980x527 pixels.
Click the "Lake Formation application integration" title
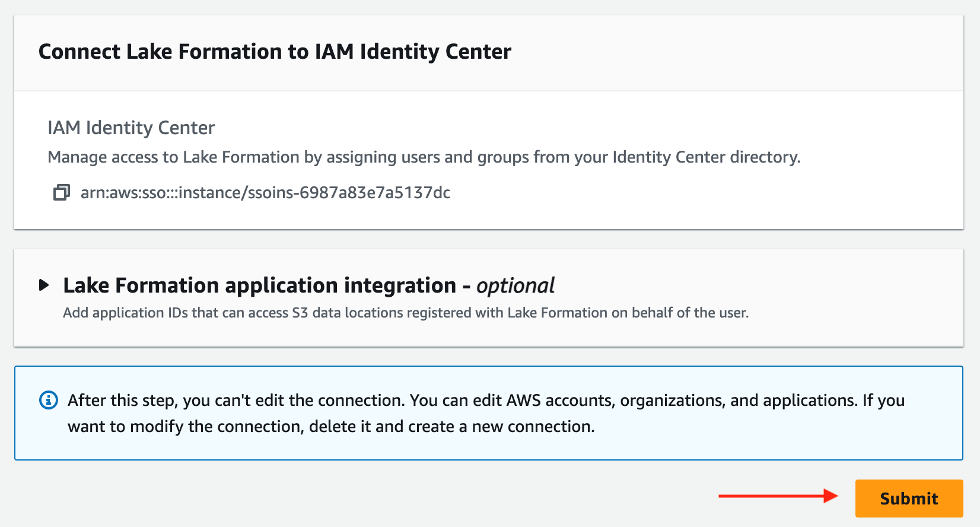coord(259,285)
